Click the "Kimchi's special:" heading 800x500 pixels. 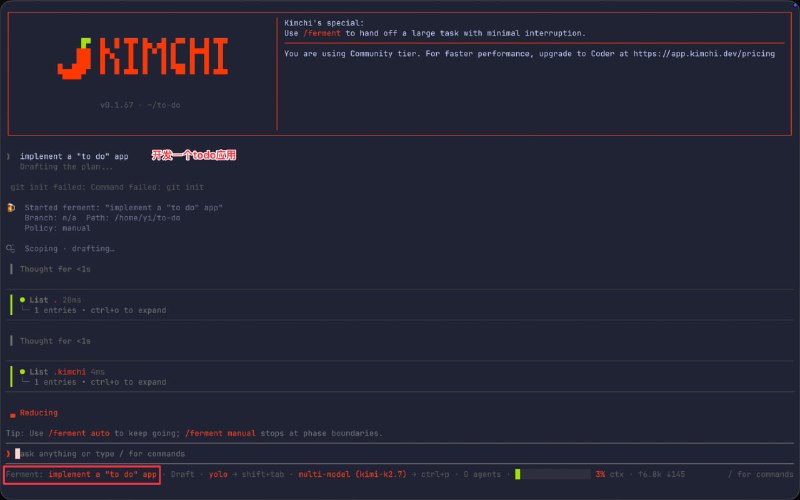(x=324, y=23)
